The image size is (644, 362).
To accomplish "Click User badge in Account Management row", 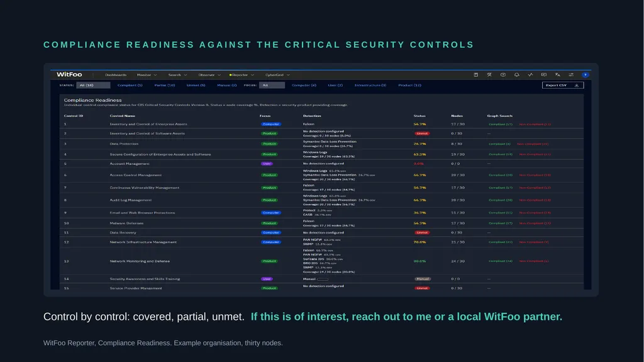I will click(267, 164).
